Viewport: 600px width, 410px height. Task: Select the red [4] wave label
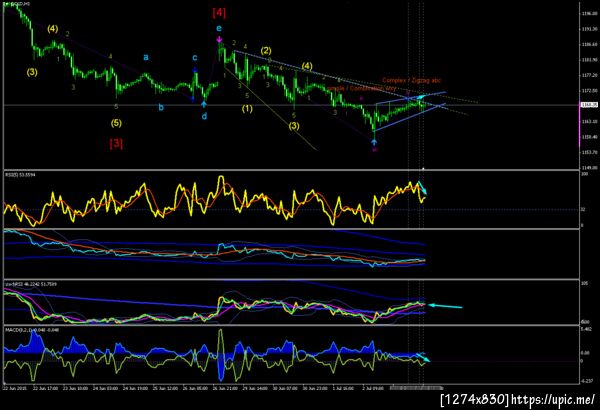[219, 13]
